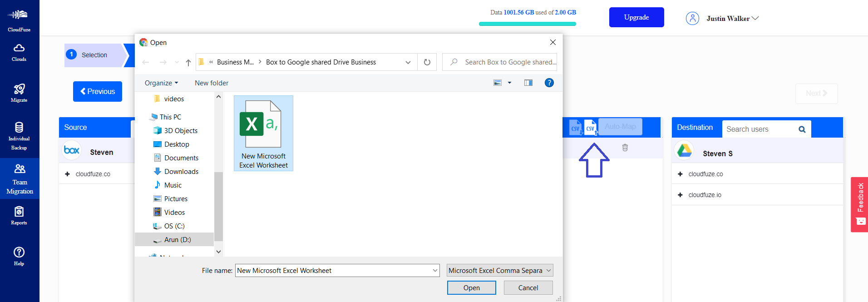
Task: Open File name history dropdown
Action: 435,271
